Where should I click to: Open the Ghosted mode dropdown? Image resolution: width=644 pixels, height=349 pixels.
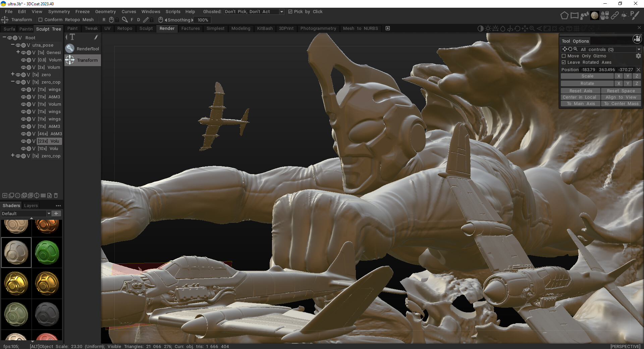[281, 12]
